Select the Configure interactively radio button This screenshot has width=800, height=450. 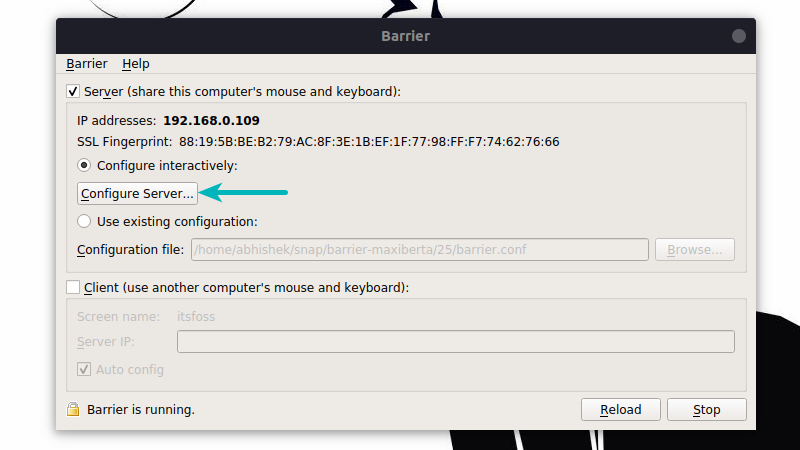pos(84,165)
